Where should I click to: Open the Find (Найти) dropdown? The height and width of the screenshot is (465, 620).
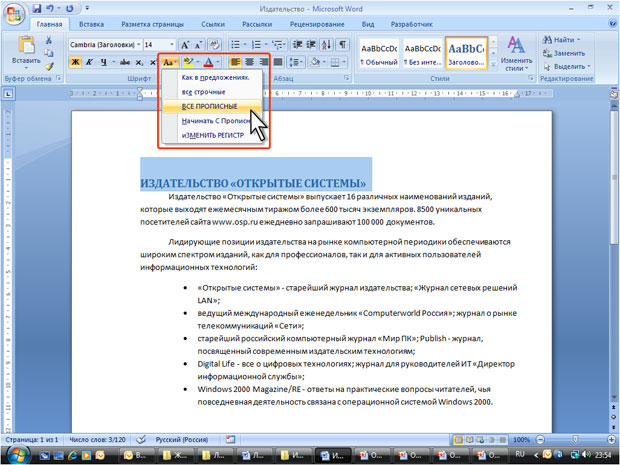pos(561,40)
